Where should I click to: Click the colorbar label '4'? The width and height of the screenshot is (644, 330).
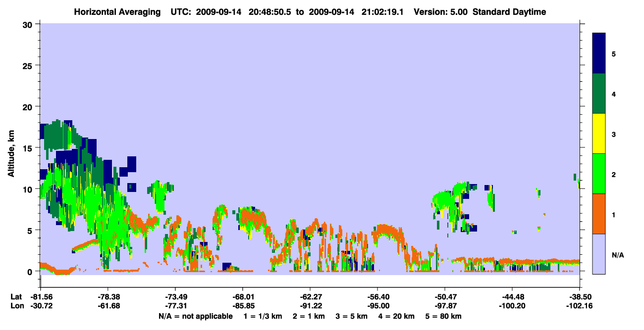point(613,94)
